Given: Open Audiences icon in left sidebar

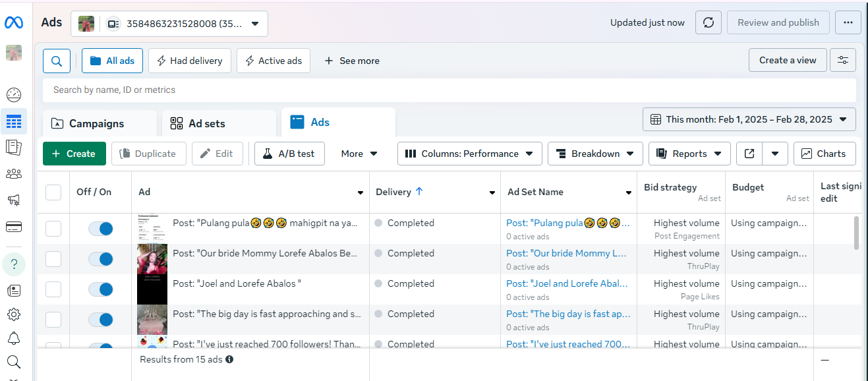Looking at the screenshot, I should coord(14,174).
